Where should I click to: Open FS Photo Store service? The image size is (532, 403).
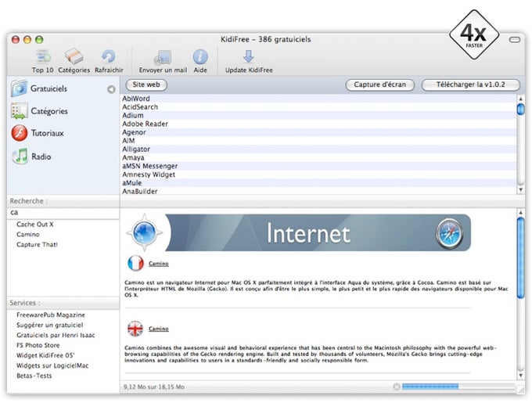(38, 345)
